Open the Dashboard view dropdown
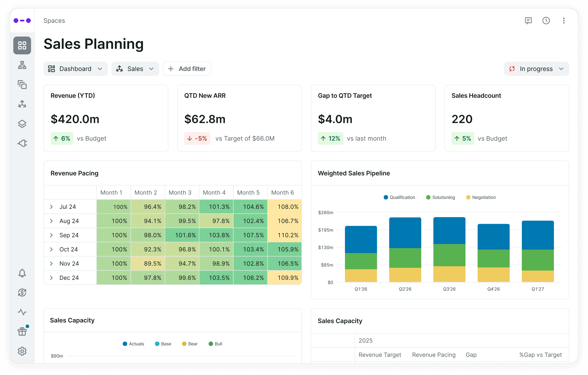Image resolution: width=588 pixels, height=375 pixels. pyautogui.click(x=75, y=69)
